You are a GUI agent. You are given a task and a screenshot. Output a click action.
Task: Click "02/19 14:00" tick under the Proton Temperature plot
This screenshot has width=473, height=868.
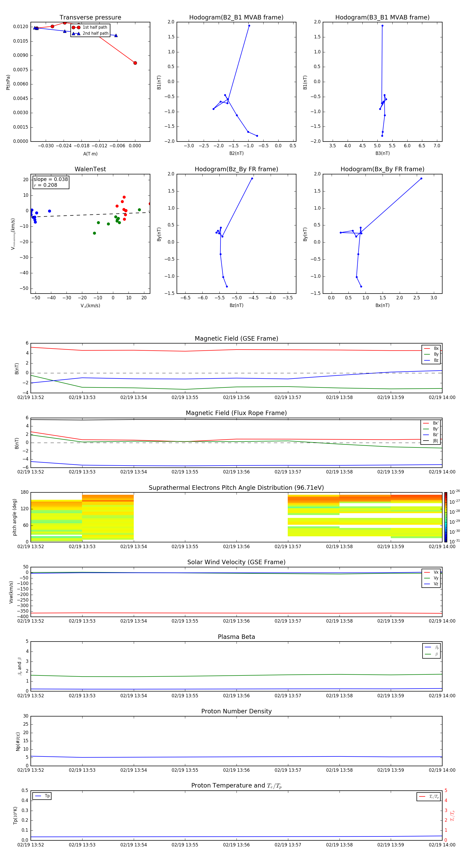coord(442,845)
